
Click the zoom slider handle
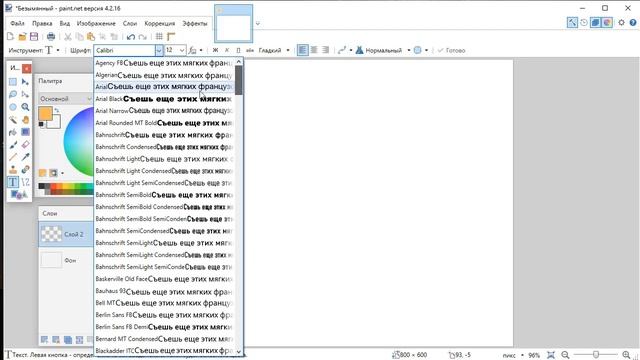[596, 355]
